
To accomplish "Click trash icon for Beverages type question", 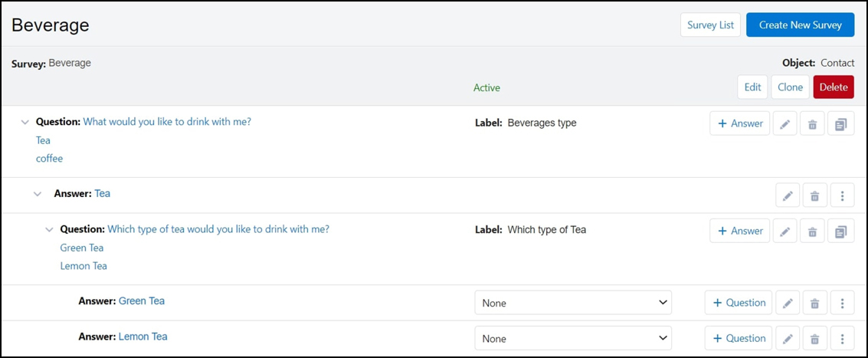I will (x=813, y=124).
